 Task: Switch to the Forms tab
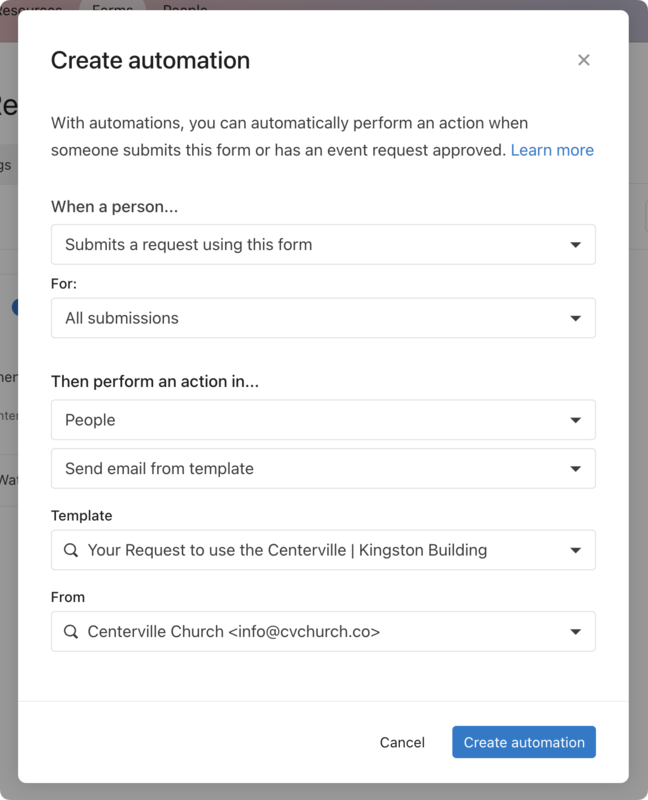[110, 8]
